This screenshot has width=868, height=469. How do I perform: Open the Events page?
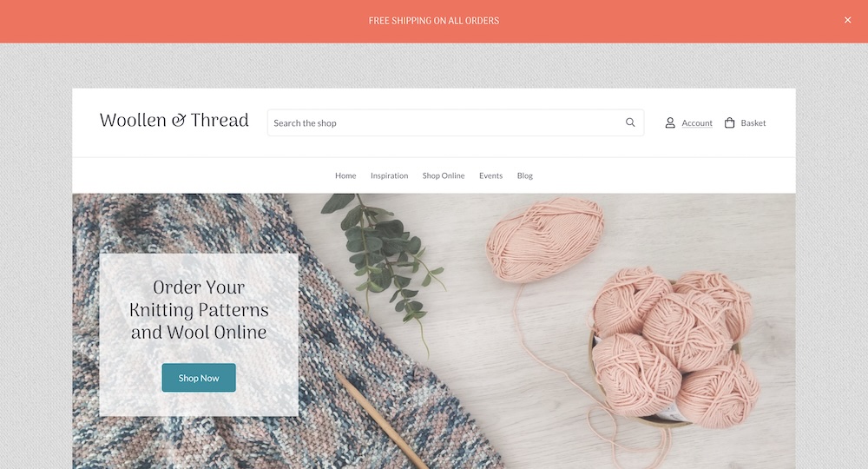point(491,175)
